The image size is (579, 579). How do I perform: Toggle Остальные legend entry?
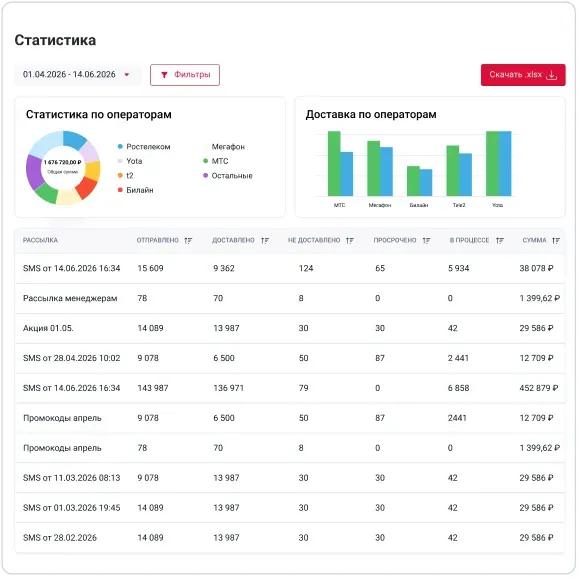tap(228, 176)
